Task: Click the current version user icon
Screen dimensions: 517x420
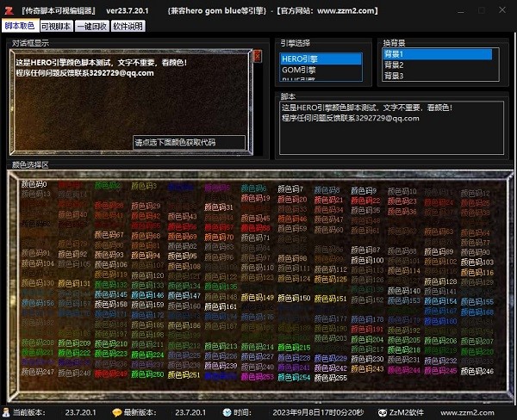Action: pyautogui.click(x=6, y=412)
